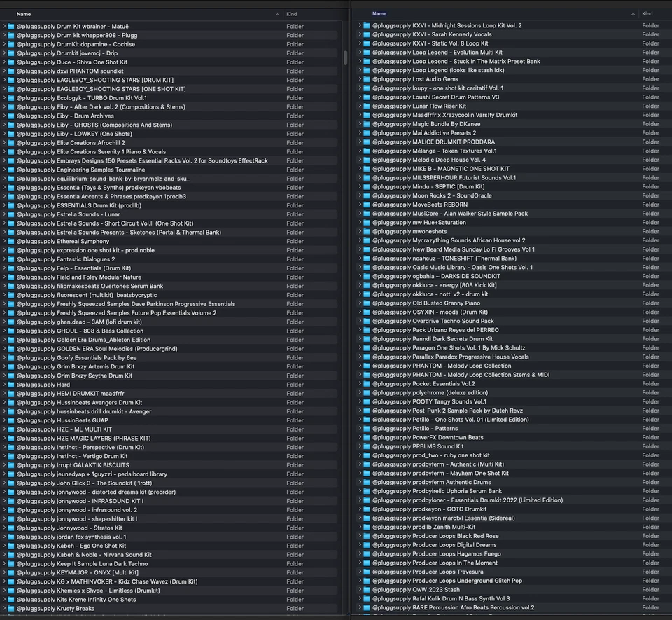672x620 pixels.
Task: Click folder icon of MALICE DRUMKIT PRODDARA
Action: tap(367, 142)
